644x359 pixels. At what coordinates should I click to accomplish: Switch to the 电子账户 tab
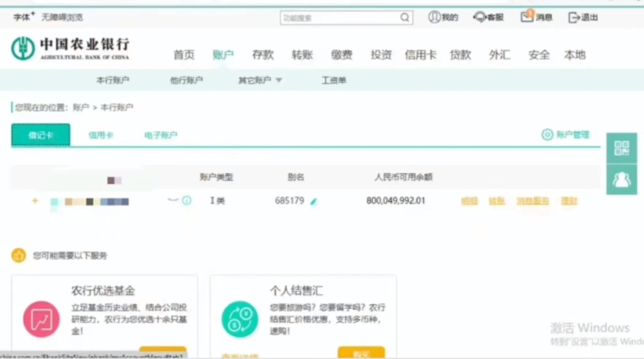pyautogui.click(x=161, y=136)
